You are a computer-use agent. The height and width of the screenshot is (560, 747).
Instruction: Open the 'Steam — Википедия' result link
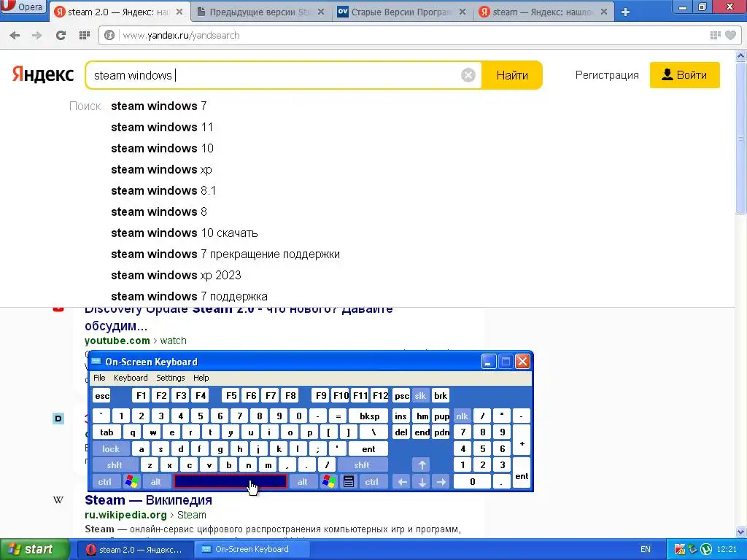click(148, 500)
